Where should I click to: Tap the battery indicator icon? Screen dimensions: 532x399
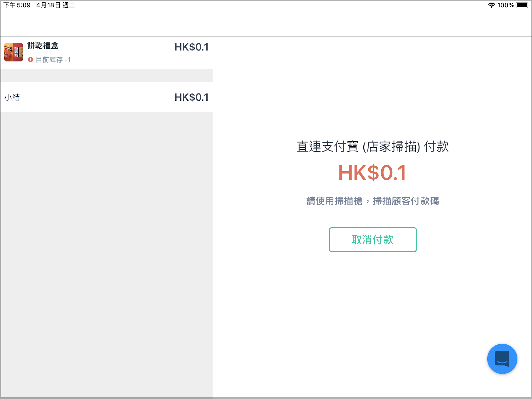[x=522, y=5]
